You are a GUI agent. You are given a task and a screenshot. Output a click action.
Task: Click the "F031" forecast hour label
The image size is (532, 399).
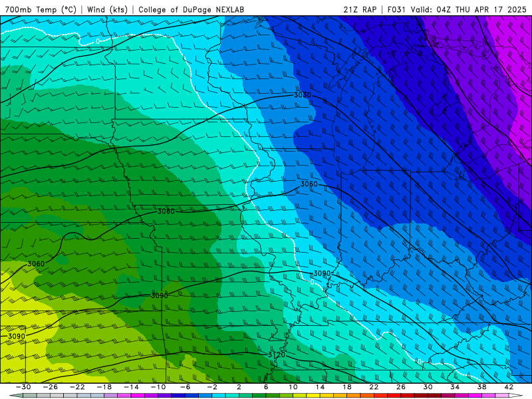396,9
